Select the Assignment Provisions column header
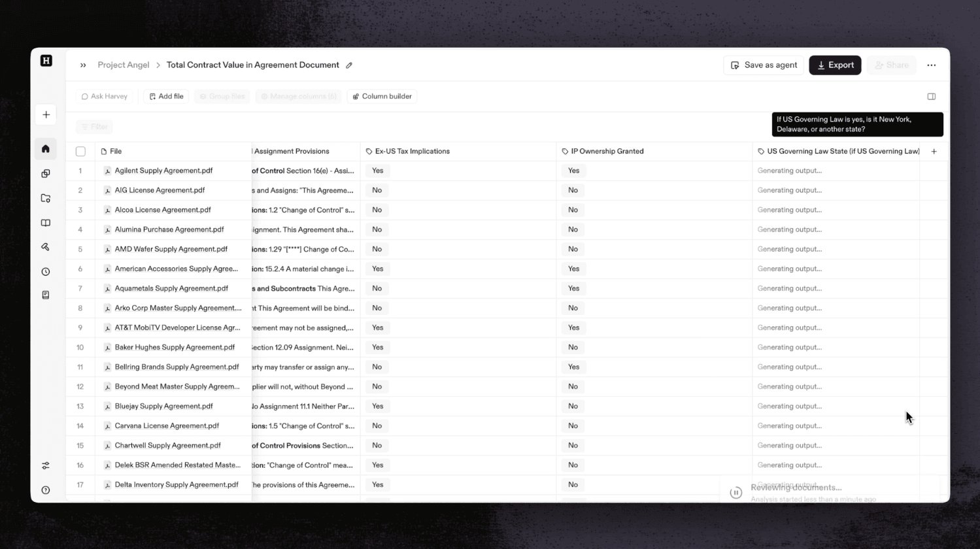Image resolution: width=980 pixels, height=549 pixels. pos(305,152)
